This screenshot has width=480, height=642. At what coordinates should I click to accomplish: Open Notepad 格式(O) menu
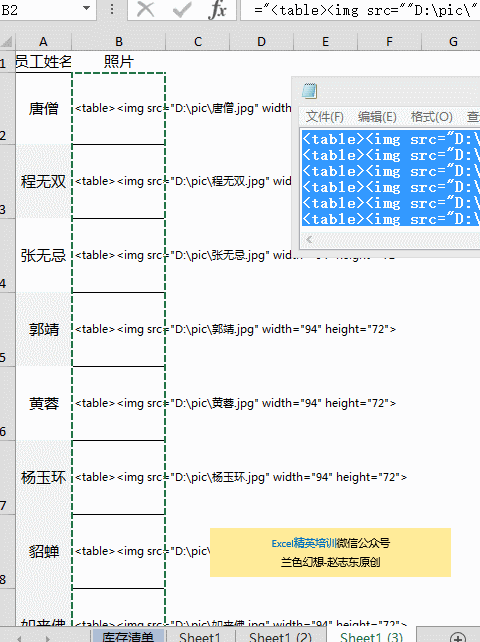point(431,117)
